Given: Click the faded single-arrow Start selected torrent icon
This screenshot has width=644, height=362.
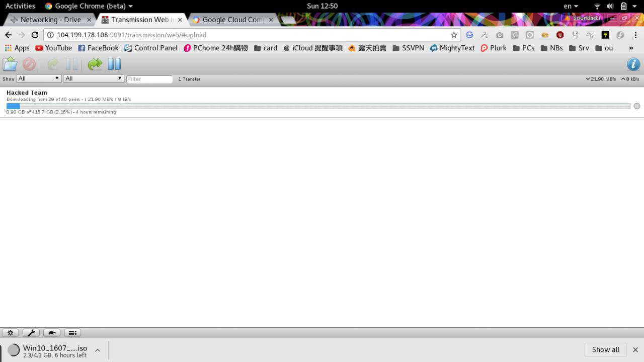Looking at the screenshot, I should point(53,64).
